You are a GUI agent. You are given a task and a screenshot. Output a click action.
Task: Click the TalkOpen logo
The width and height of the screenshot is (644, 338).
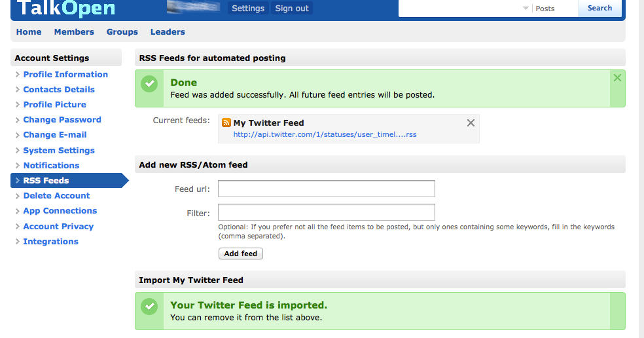[65, 9]
